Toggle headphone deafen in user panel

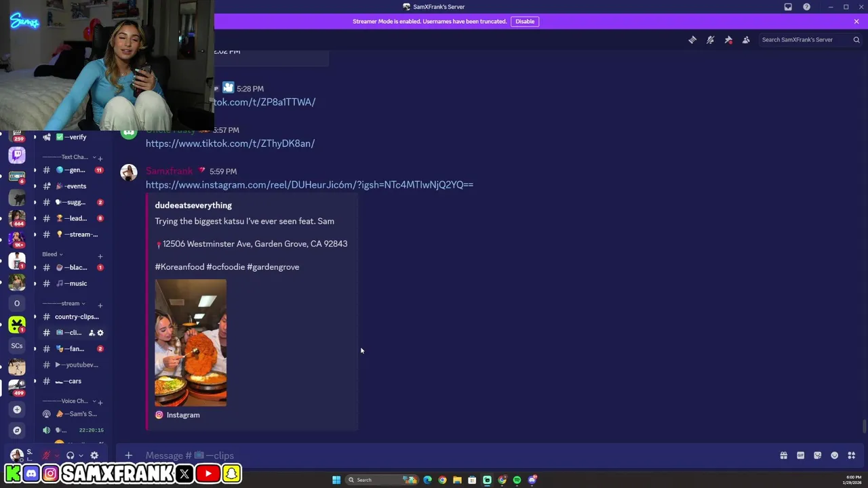70,455
